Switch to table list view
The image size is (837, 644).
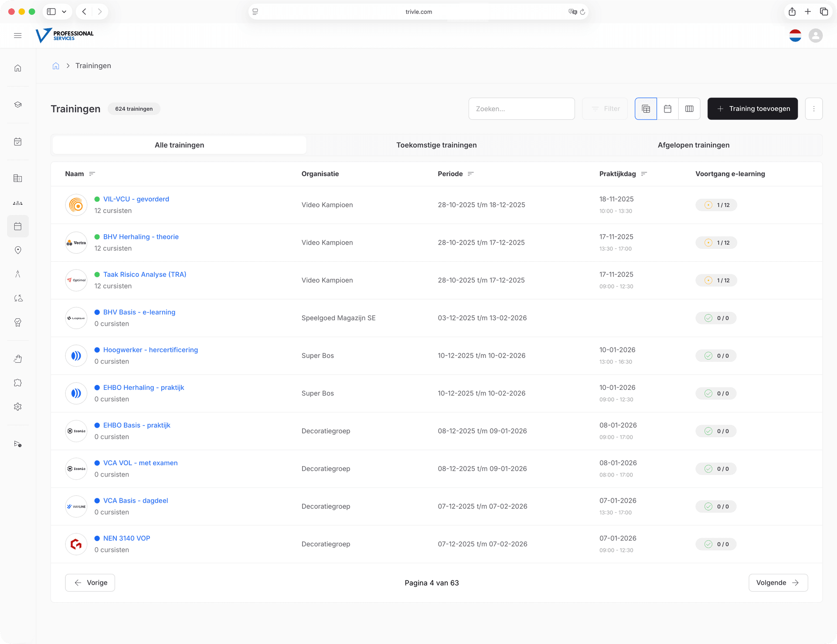pos(646,109)
